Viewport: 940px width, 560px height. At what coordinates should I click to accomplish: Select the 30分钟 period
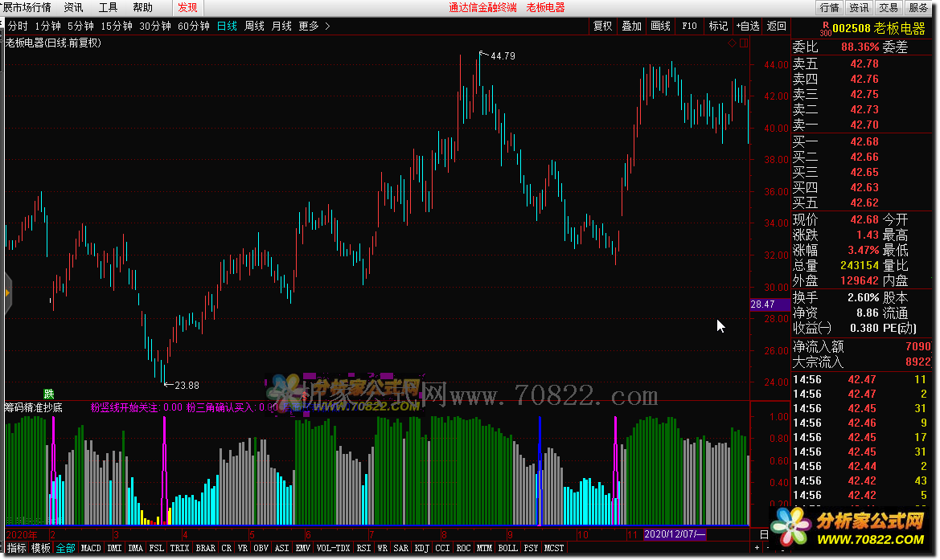coord(154,26)
